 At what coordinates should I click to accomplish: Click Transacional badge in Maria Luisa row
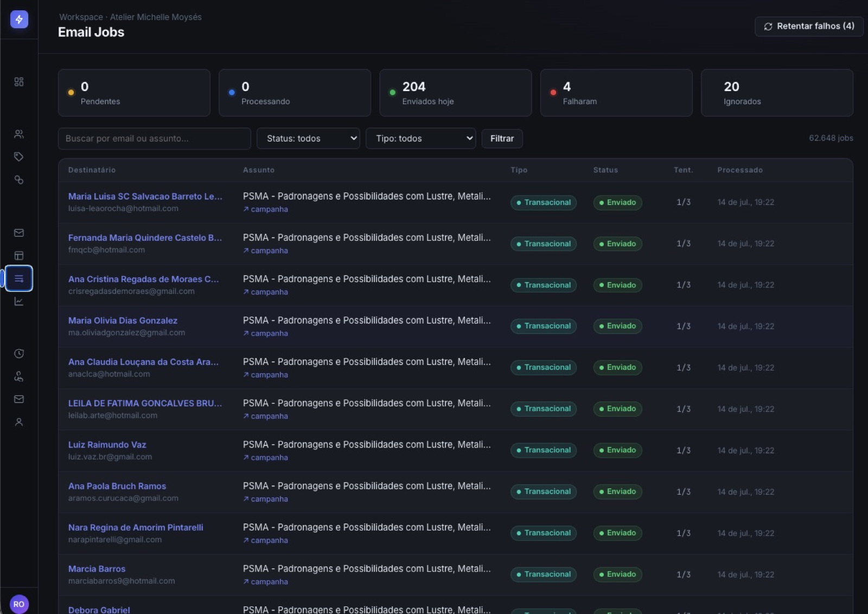point(544,202)
